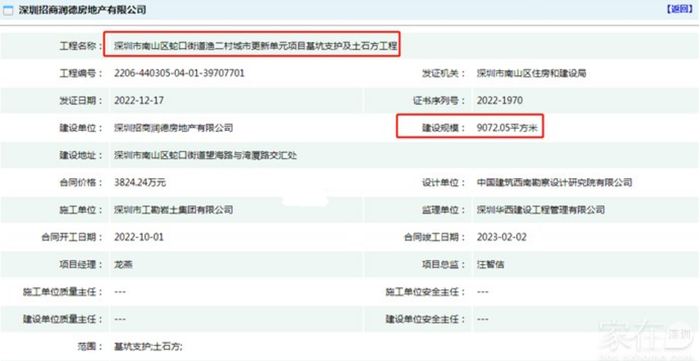Click the 返回 link at top right
This screenshot has width=700, height=361.
pyautogui.click(x=679, y=9)
